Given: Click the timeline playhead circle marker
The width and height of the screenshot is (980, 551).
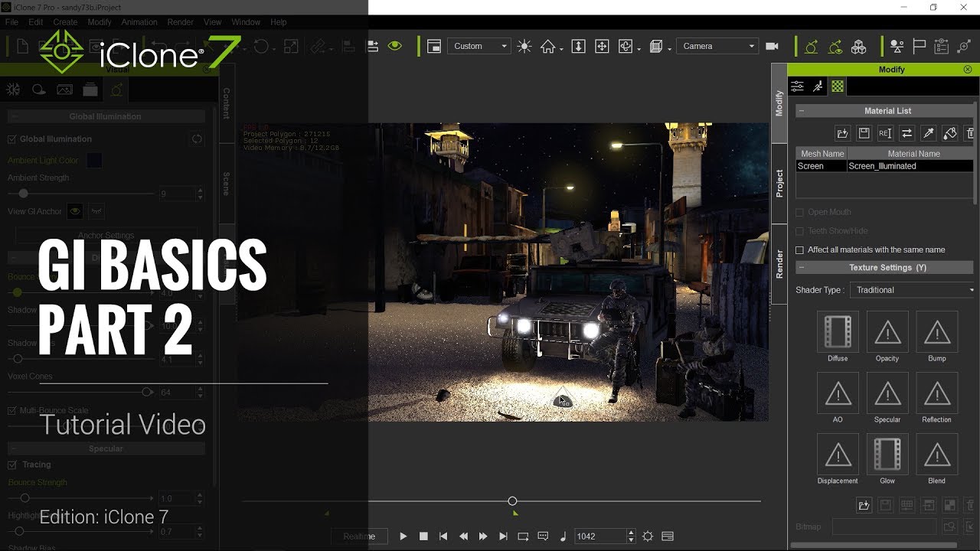Looking at the screenshot, I should [512, 501].
